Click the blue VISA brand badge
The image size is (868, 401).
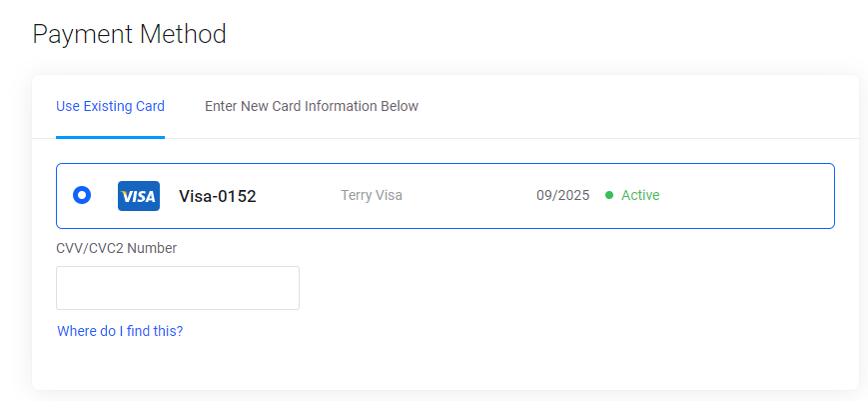tap(139, 196)
